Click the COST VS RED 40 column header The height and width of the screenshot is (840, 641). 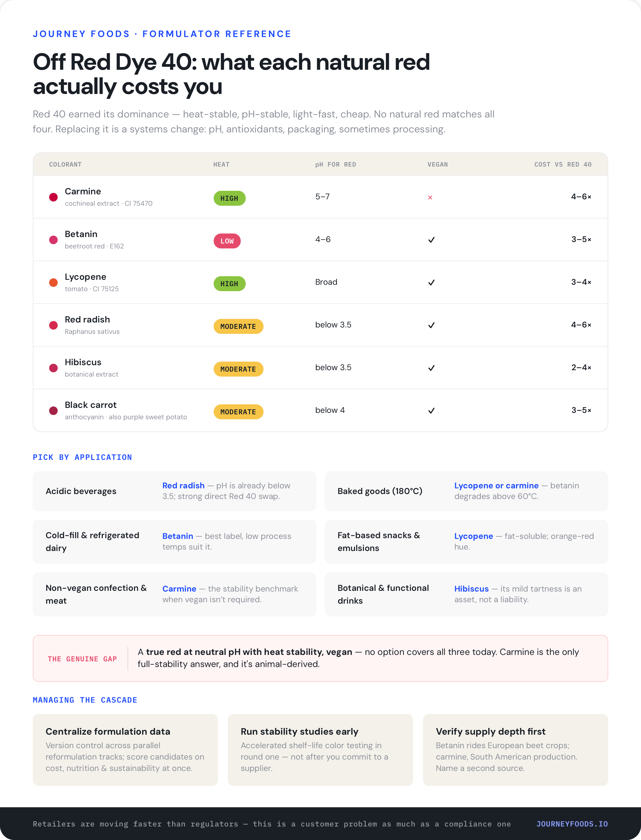pos(563,164)
